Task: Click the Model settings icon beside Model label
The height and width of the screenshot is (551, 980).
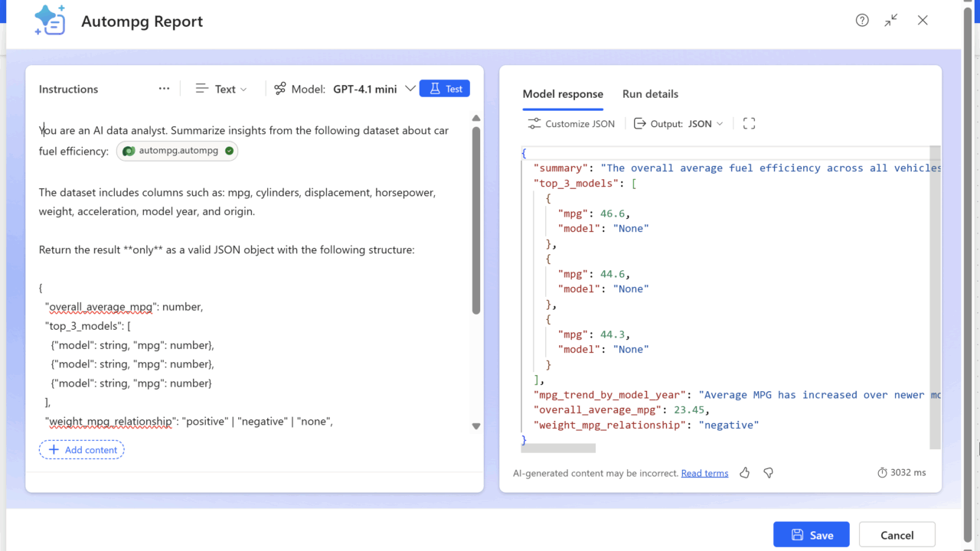Action: pos(280,89)
